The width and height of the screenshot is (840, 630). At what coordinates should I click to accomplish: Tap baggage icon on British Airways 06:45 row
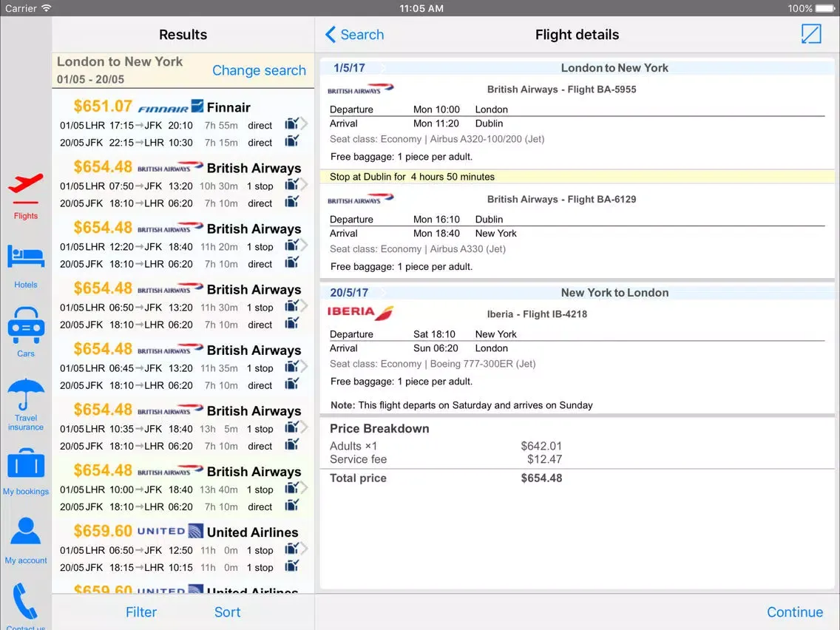click(x=291, y=367)
